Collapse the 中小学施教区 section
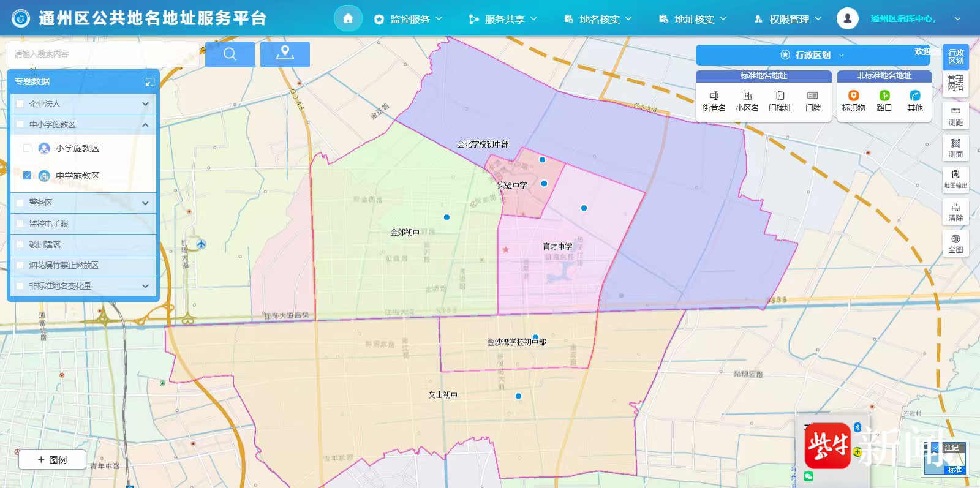 click(x=145, y=124)
